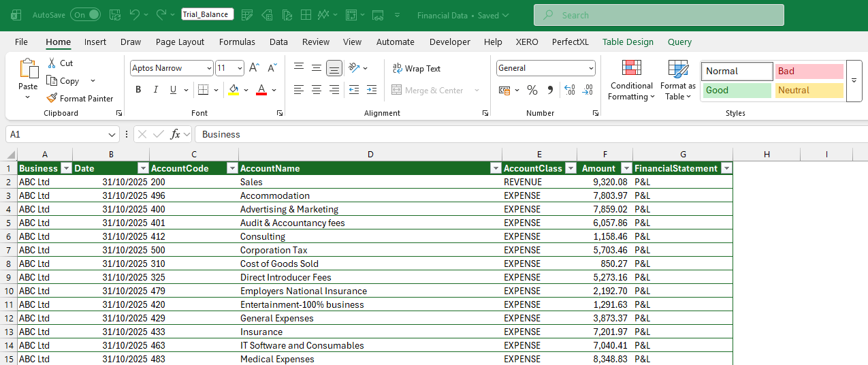Toggle Bold formatting

[x=138, y=90]
